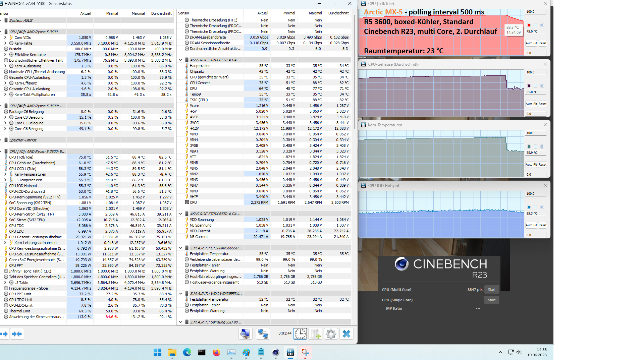Expand the Core VIDs tree row

click(5, 38)
